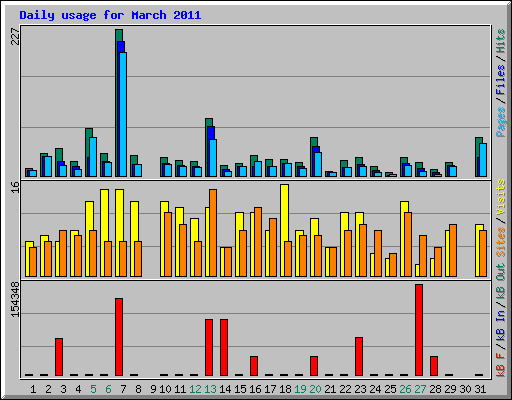
Task: Click green weekend day label 26
Action: (x=405, y=389)
